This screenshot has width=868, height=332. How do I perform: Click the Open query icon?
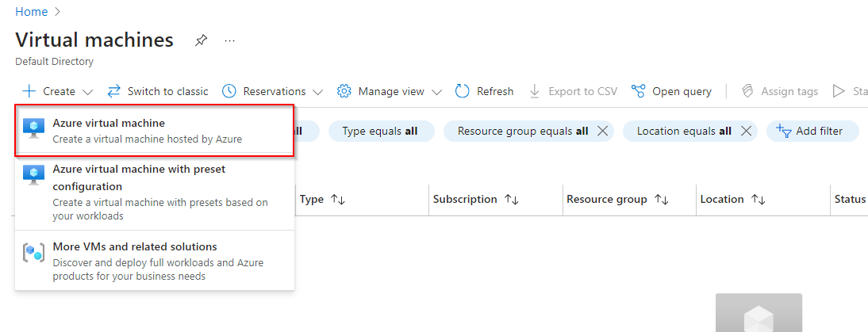tap(638, 91)
